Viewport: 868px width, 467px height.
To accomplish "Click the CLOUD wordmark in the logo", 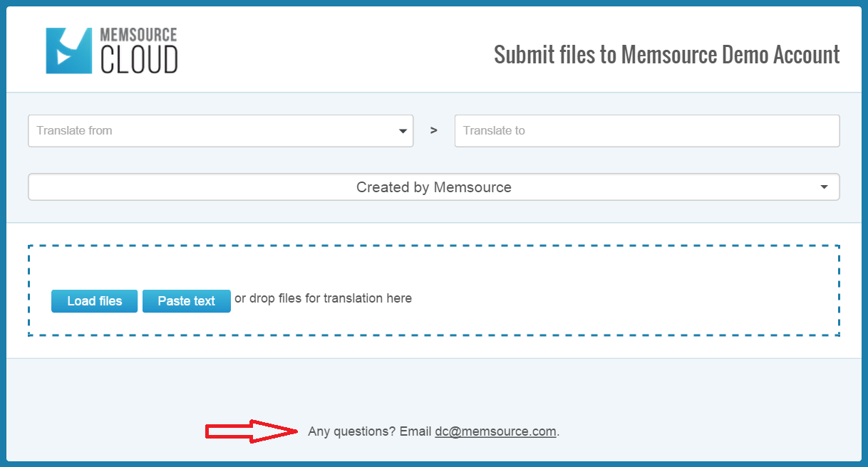I will [139, 61].
